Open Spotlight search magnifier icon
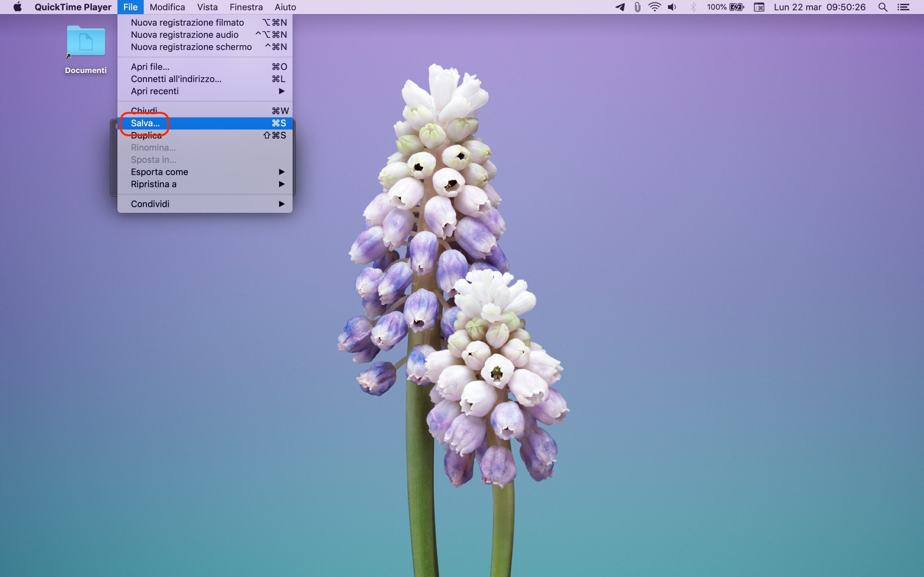The height and width of the screenshot is (577, 924). coord(882,7)
